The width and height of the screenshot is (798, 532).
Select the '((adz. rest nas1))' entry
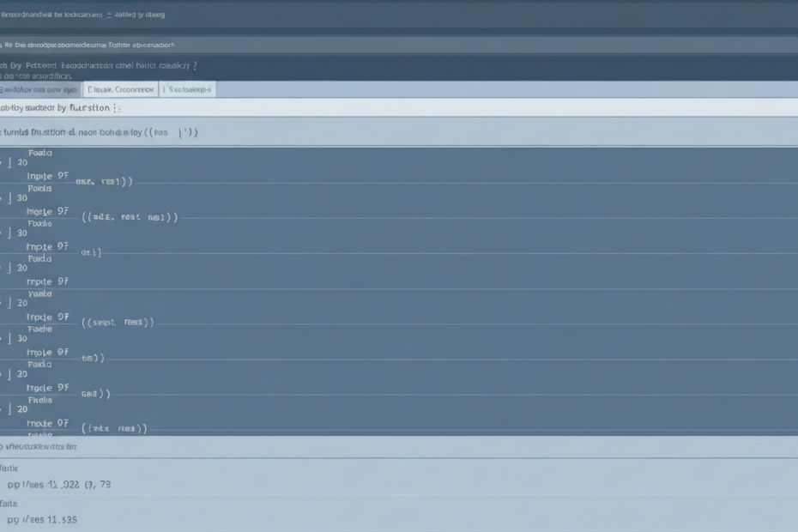130,217
